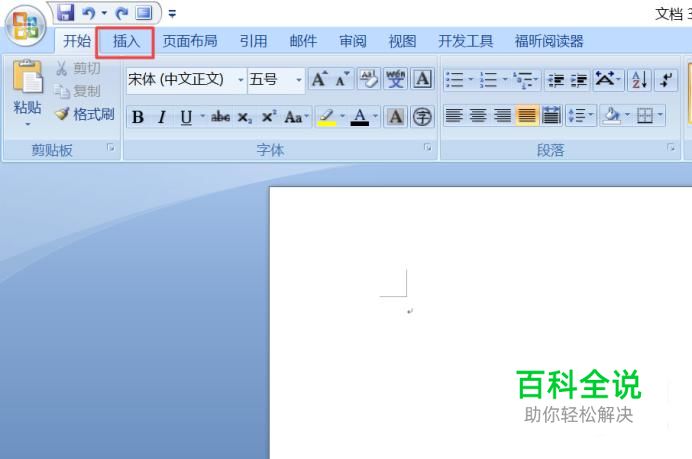692x459 pixels.
Task: Save the document from quick access toolbar
Action: pyautogui.click(x=65, y=13)
